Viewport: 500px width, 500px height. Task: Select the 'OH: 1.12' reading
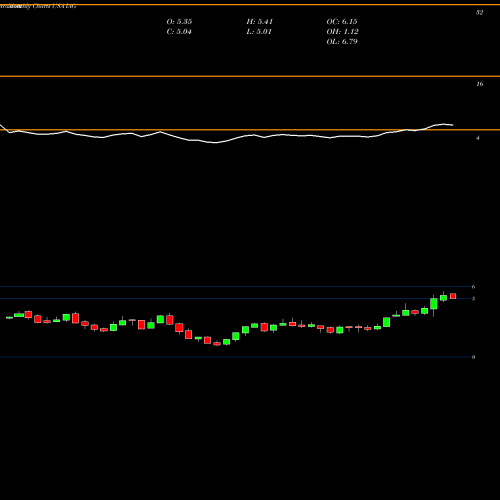(342, 32)
